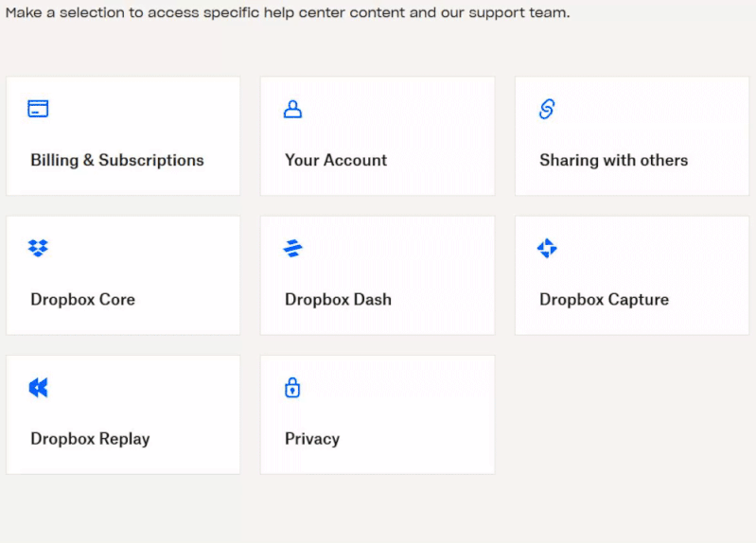Click the chain link sharing icon

pos(547,109)
